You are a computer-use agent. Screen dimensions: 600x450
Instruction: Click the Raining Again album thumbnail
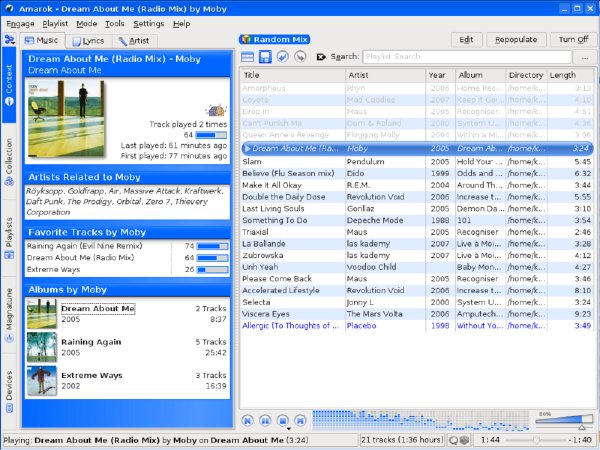(42, 347)
